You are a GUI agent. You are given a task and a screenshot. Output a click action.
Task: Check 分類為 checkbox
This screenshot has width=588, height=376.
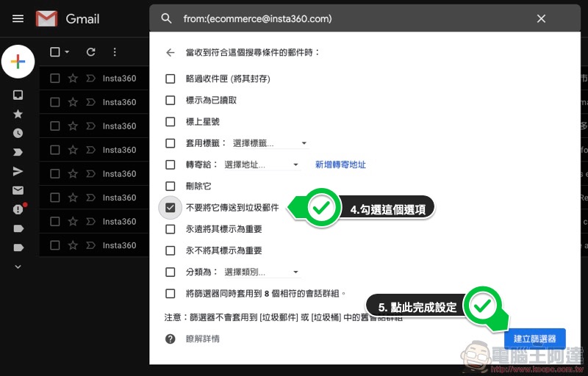171,272
